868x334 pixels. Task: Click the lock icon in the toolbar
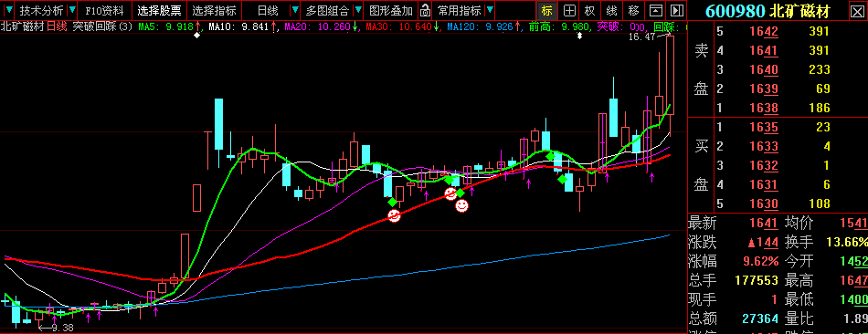coord(425,10)
